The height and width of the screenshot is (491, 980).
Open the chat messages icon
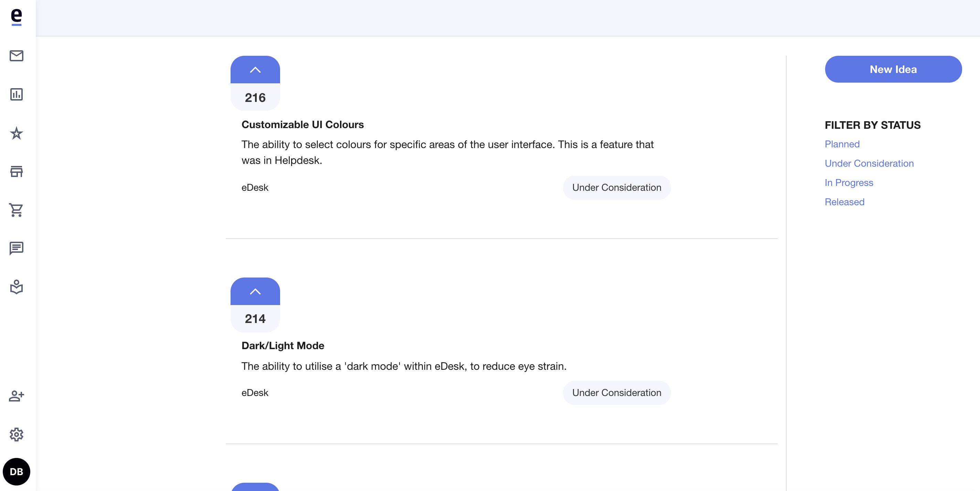pos(17,249)
